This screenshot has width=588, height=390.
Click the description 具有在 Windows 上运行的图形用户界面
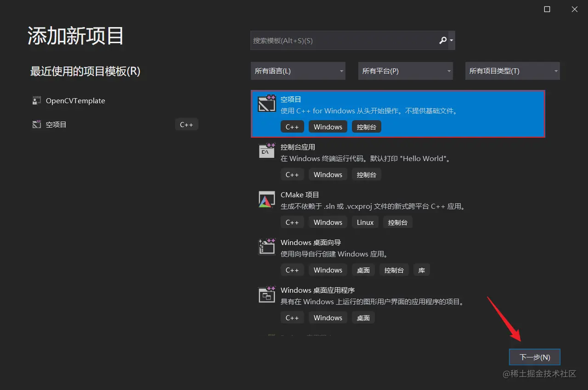click(373, 302)
